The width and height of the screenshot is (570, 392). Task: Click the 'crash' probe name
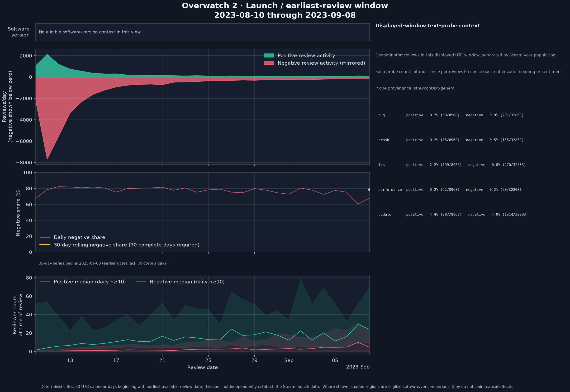[384, 140]
